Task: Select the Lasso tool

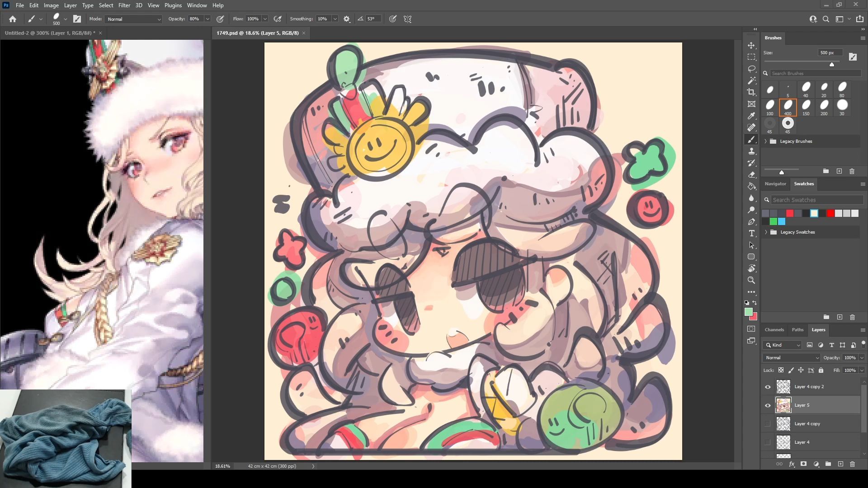Action: [751, 69]
